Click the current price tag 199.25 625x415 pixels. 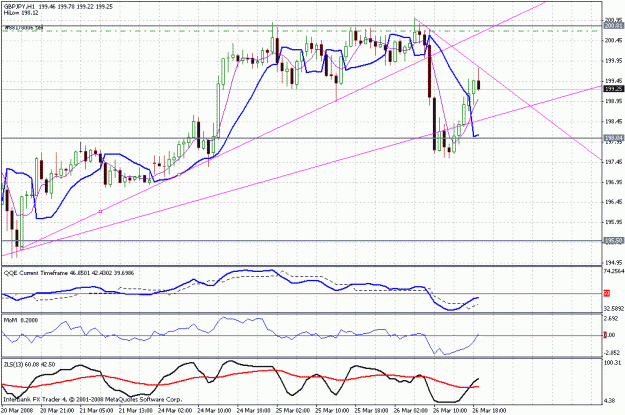tap(614, 89)
